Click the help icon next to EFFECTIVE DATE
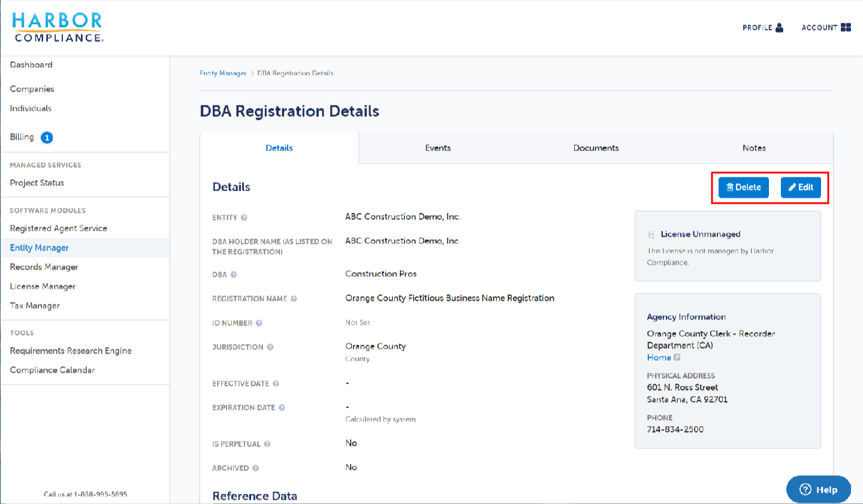The height and width of the screenshot is (504, 863). click(x=276, y=384)
